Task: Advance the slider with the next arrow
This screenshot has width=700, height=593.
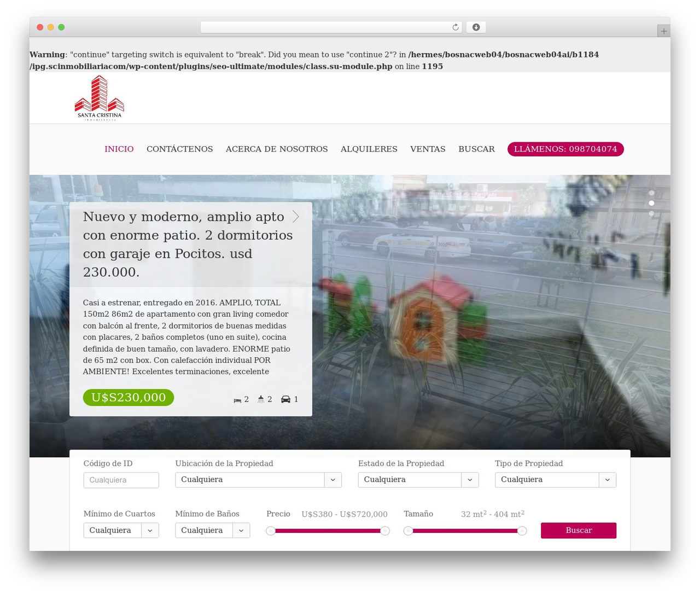Action: 296,217
